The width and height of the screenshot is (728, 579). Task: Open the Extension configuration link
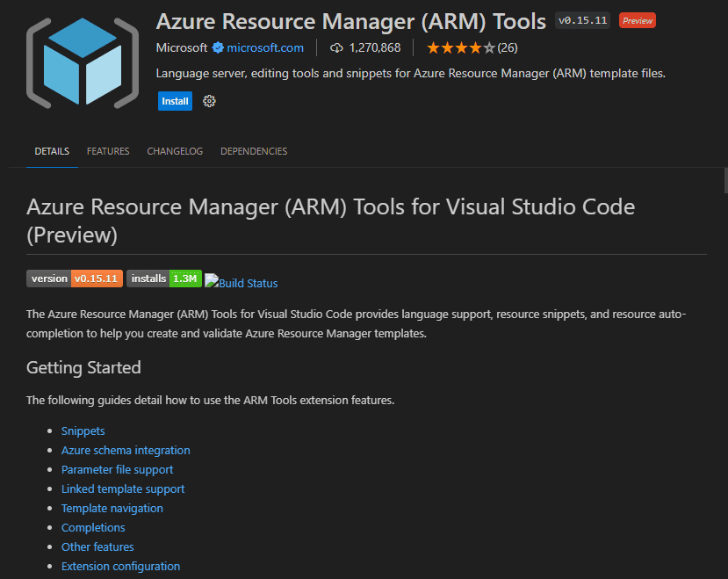click(x=120, y=567)
